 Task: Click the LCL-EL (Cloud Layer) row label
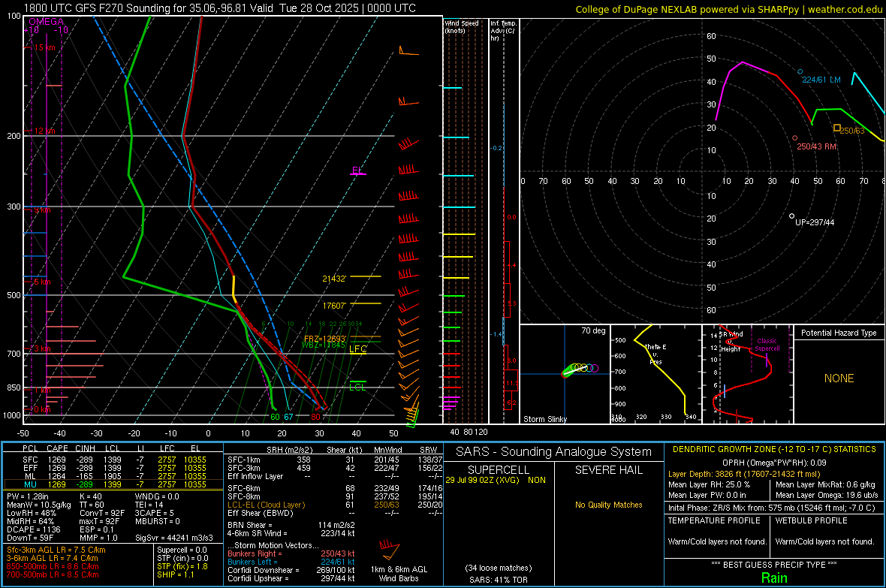266,505
